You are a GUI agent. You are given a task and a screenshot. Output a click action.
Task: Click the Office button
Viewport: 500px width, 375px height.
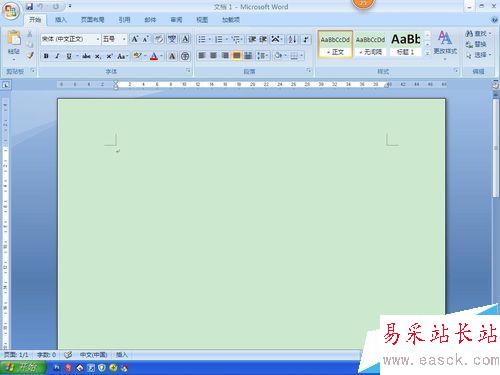tap(11, 11)
